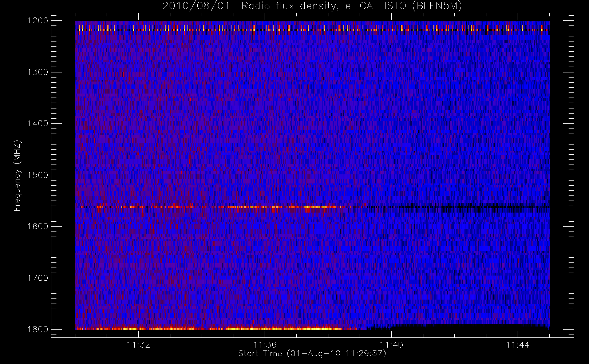
Task: Select the 1400 frequency tick label
Action: click(x=38, y=123)
